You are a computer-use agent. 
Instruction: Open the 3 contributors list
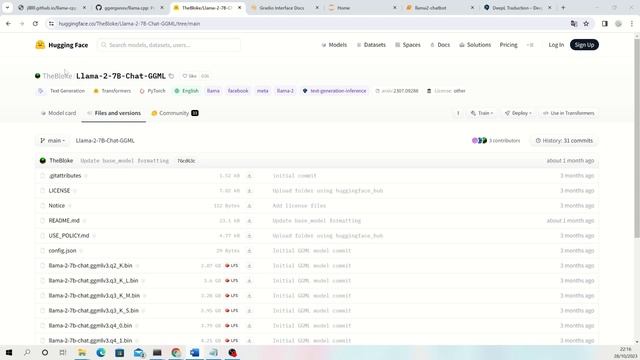point(496,140)
